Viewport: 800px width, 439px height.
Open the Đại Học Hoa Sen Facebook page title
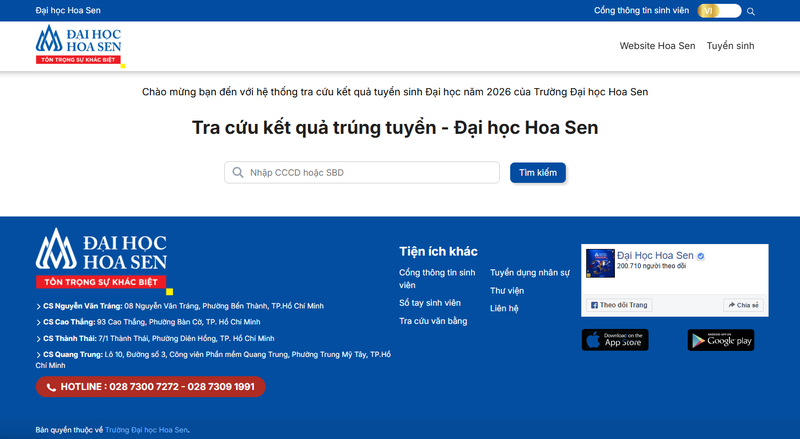(655, 255)
